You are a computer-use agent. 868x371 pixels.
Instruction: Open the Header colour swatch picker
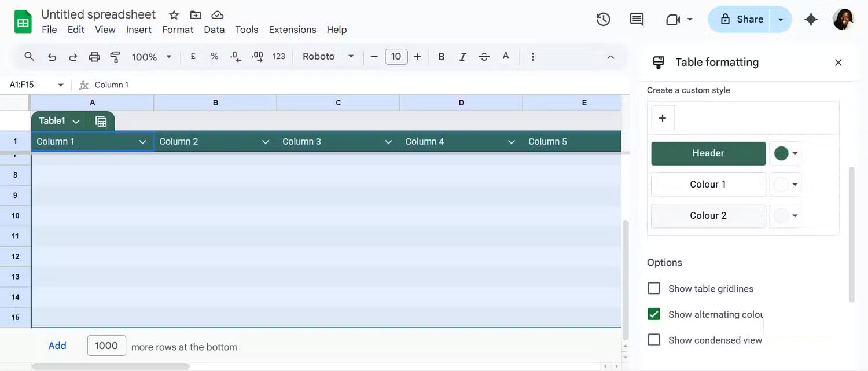click(785, 153)
